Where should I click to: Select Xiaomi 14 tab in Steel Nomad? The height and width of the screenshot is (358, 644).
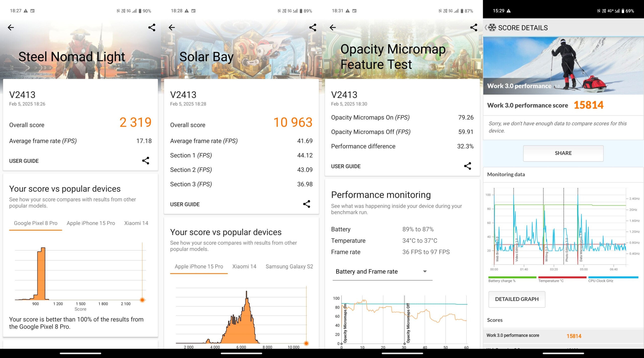tap(136, 223)
